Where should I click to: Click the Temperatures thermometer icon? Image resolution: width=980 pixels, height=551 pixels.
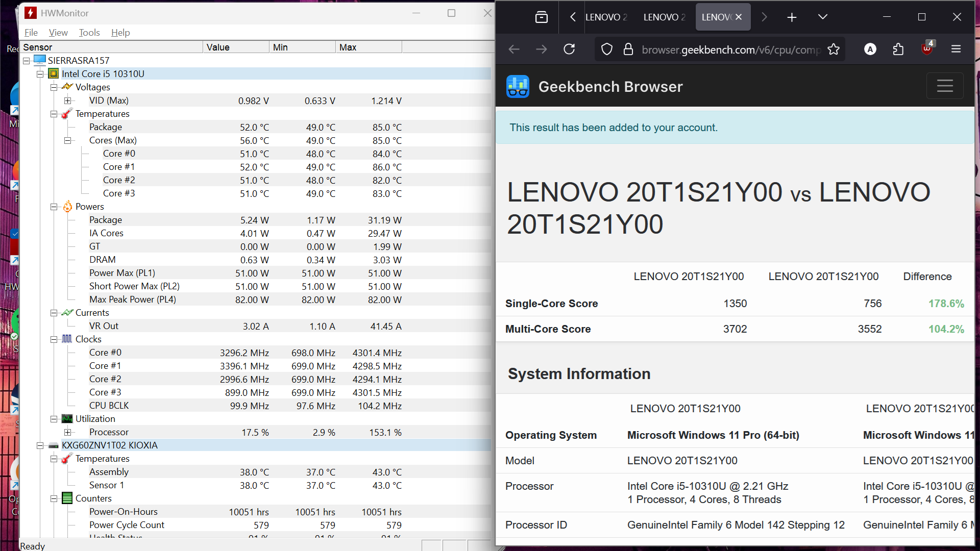66,113
